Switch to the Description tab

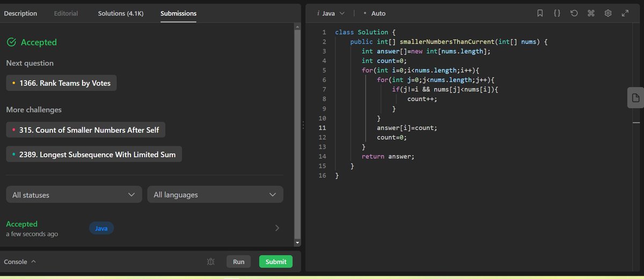tap(20, 13)
